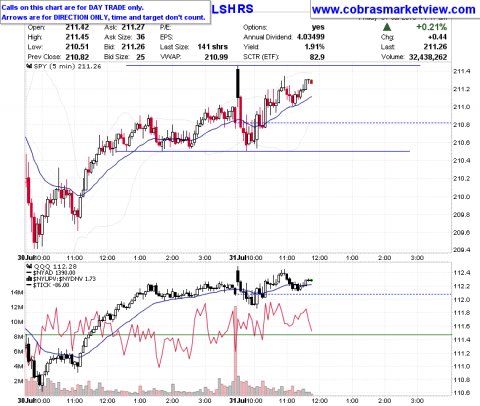Click the 8M volume axis label
This screenshot has width=480, height=406.
[19, 337]
